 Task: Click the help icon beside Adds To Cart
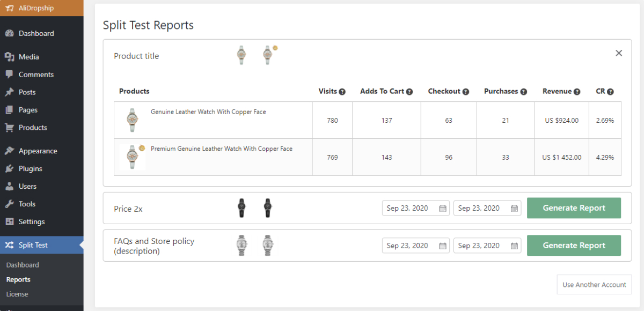click(409, 92)
